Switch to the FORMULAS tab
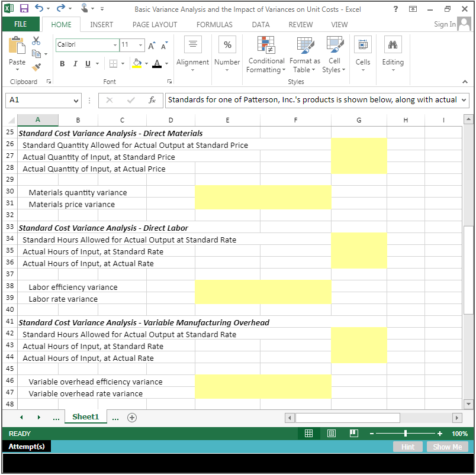This screenshot has height=475, width=476. click(x=214, y=25)
